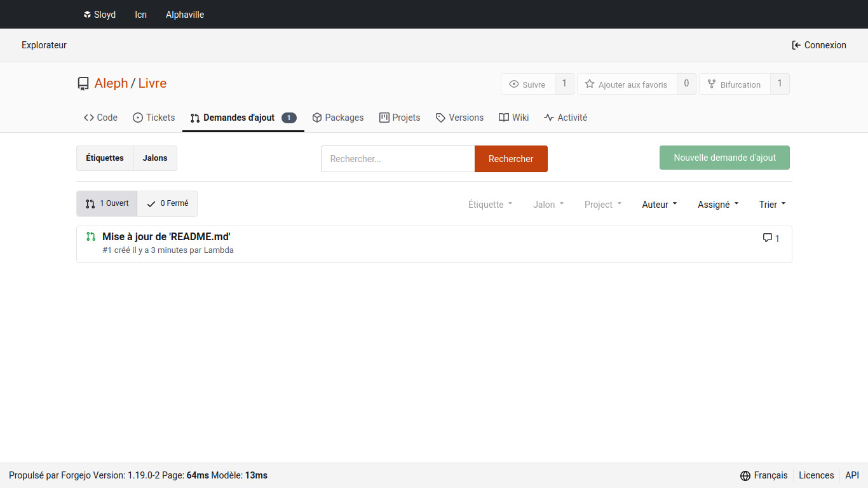
Task: Click the Demandes d'ajout count badge 1
Action: [289, 118]
